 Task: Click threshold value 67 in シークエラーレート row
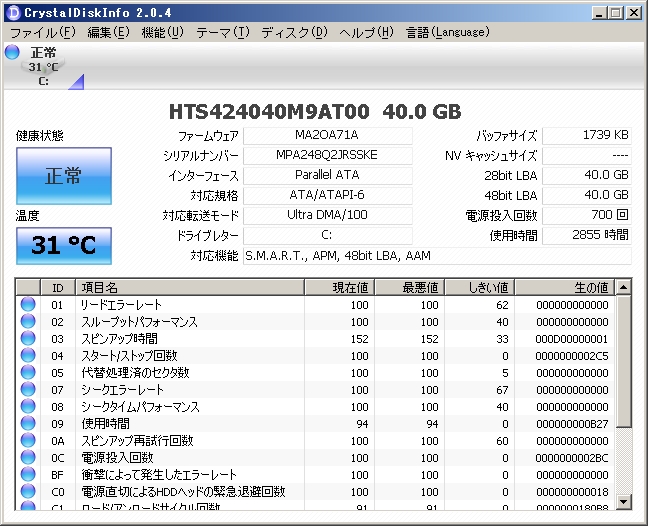click(x=502, y=390)
